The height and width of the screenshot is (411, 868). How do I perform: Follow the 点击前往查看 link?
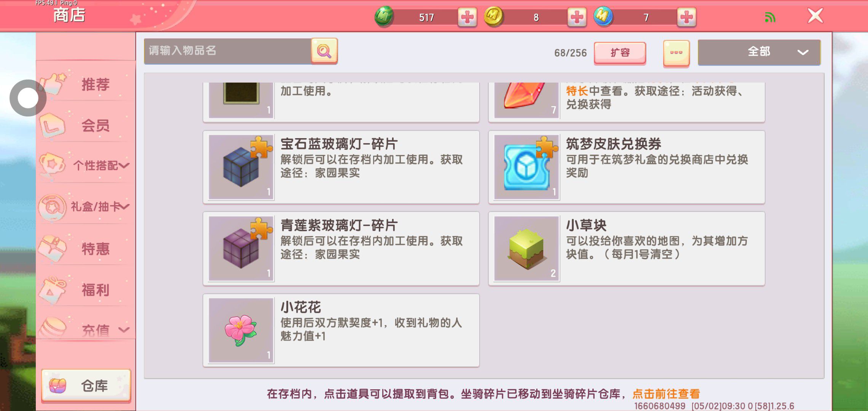pos(666,393)
